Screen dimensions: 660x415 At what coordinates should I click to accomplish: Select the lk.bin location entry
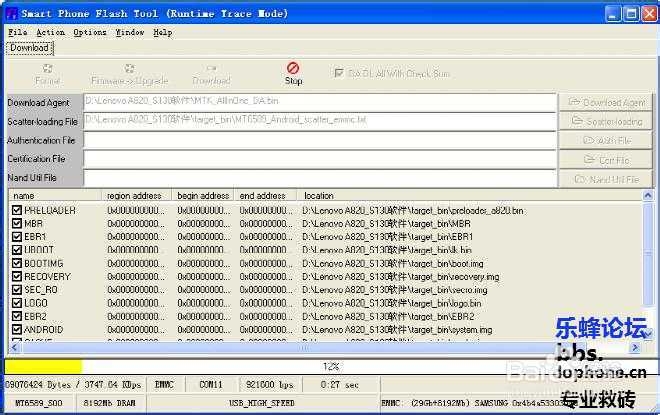pos(386,250)
